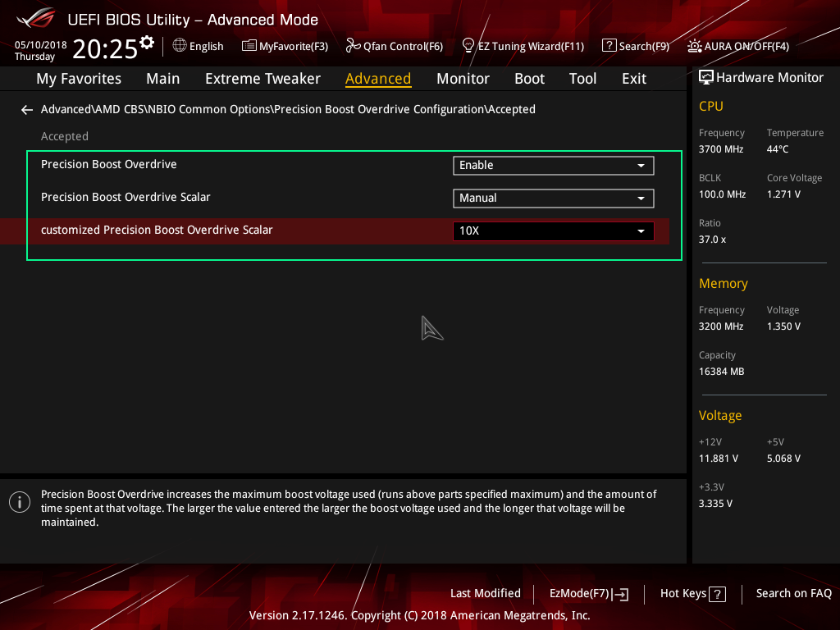Click the breadcrumb path text
Viewport: 840px width, 630px height.
(288, 109)
